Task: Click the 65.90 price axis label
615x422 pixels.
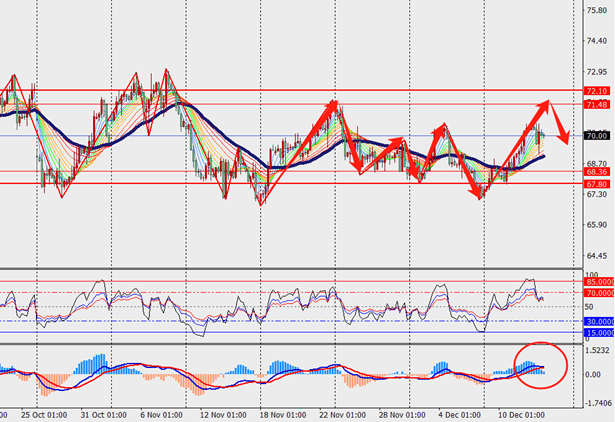Action: pyautogui.click(x=597, y=225)
